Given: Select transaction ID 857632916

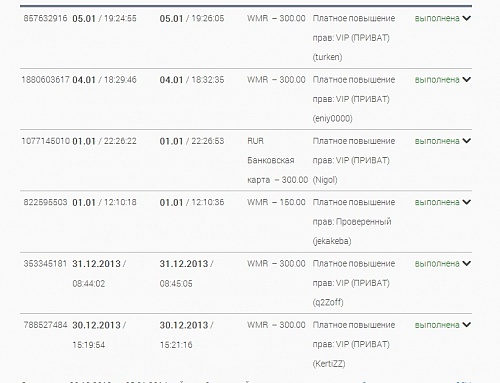Looking at the screenshot, I should coord(45,18).
